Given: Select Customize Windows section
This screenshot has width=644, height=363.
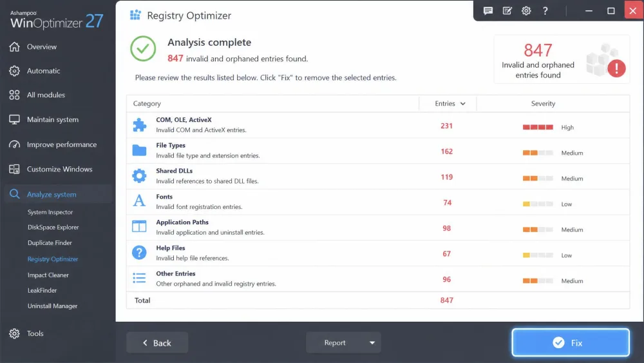Looking at the screenshot, I should tap(59, 169).
